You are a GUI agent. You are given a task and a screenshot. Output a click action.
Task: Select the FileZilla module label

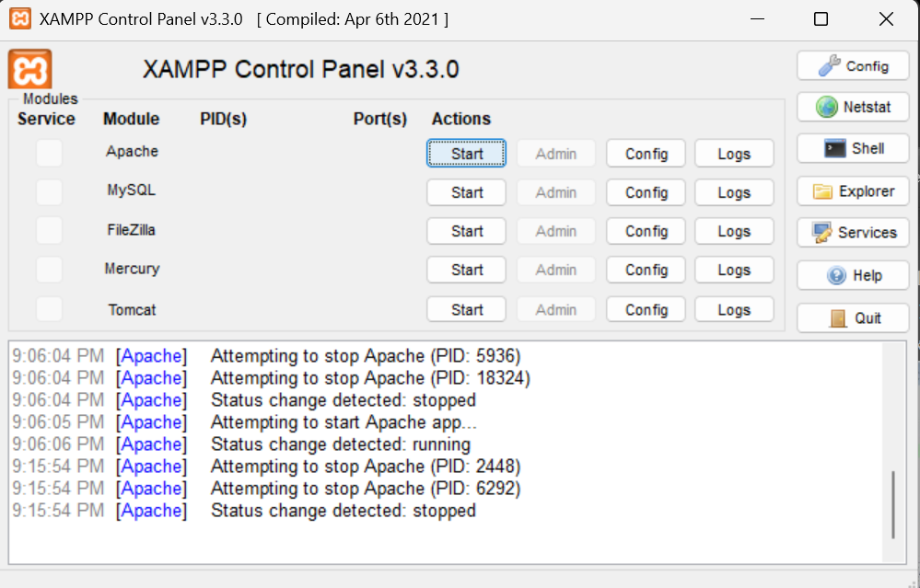132,230
